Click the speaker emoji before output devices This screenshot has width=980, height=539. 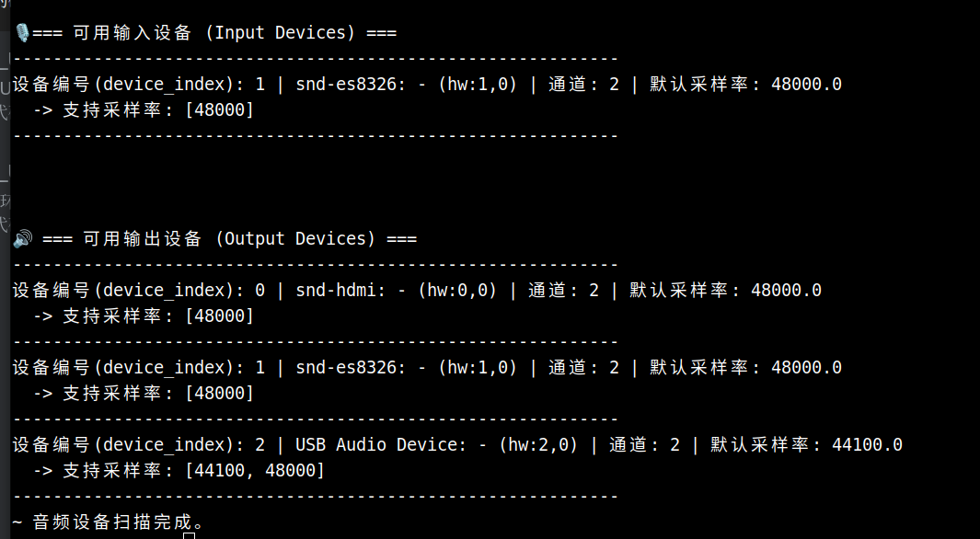22,239
